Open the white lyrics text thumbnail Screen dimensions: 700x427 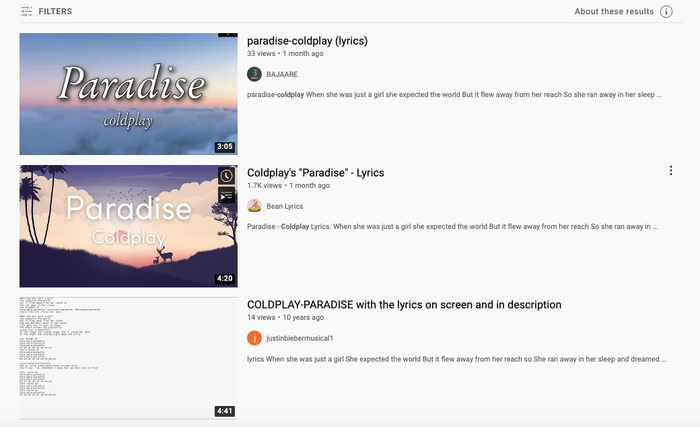point(128,357)
